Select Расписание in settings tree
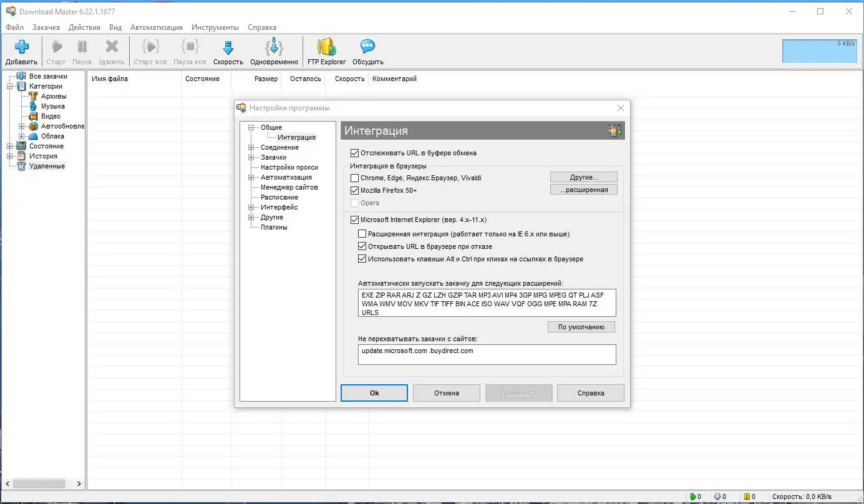Viewport: 864px width, 504px height. [x=279, y=197]
